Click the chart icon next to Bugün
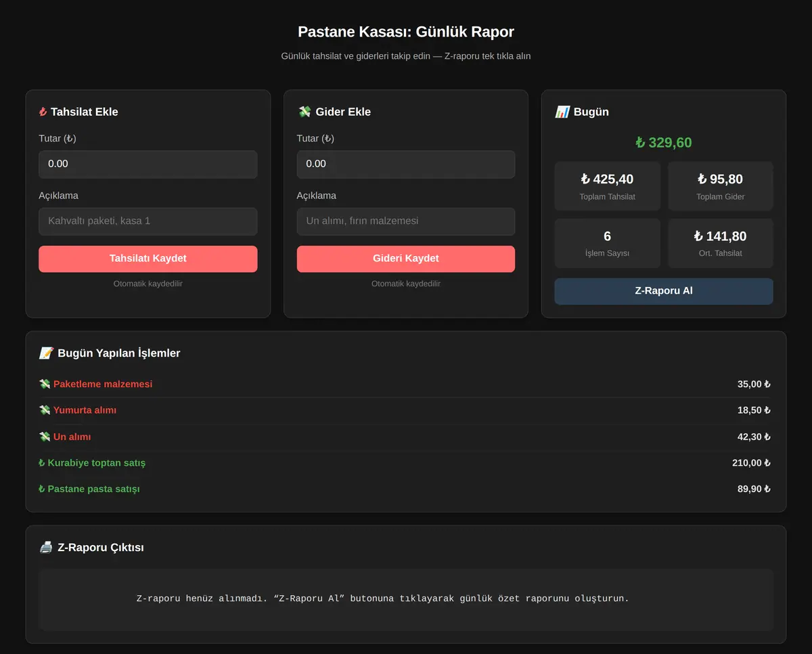The width and height of the screenshot is (812, 654). pos(562,112)
